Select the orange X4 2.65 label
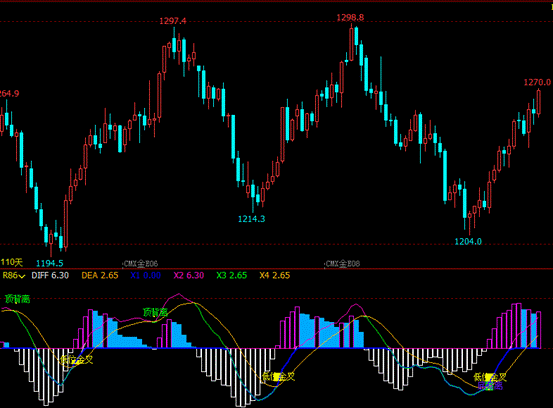553x408 pixels. 275,275
